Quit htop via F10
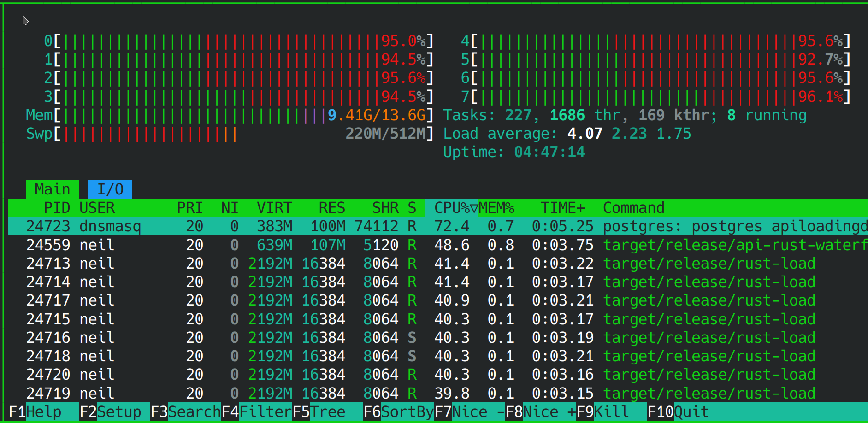The height and width of the screenshot is (423, 868). pyautogui.click(x=678, y=411)
